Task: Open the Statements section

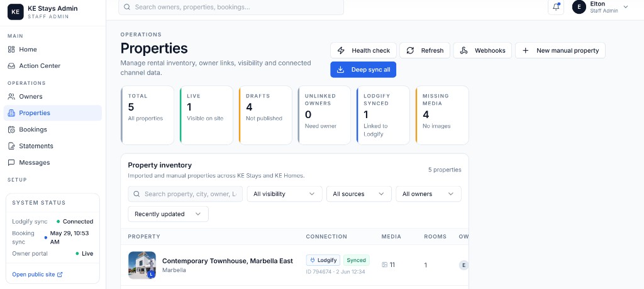Action: (x=53, y=146)
